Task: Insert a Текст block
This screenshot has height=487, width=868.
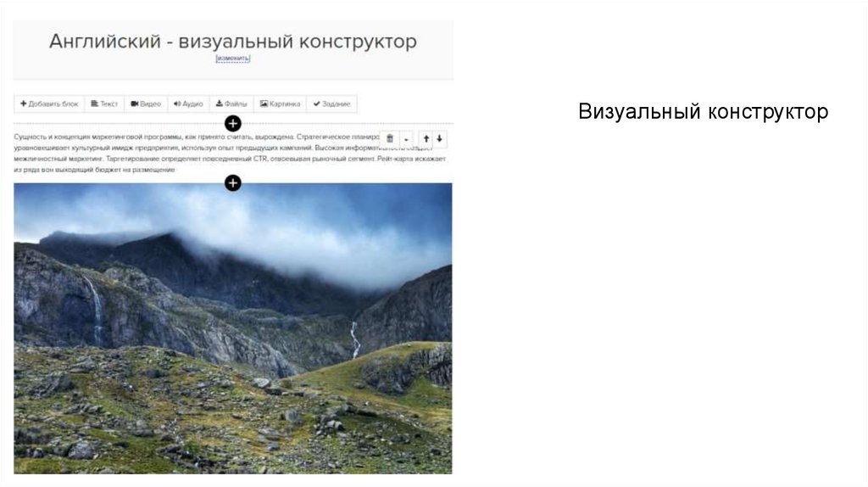Action: click(x=104, y=104)
